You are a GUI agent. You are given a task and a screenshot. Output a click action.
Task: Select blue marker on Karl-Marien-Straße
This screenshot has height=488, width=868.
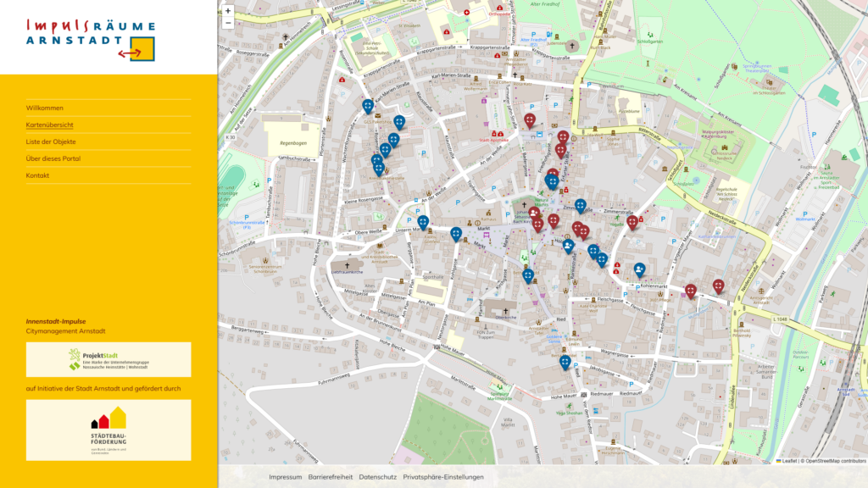368,106
